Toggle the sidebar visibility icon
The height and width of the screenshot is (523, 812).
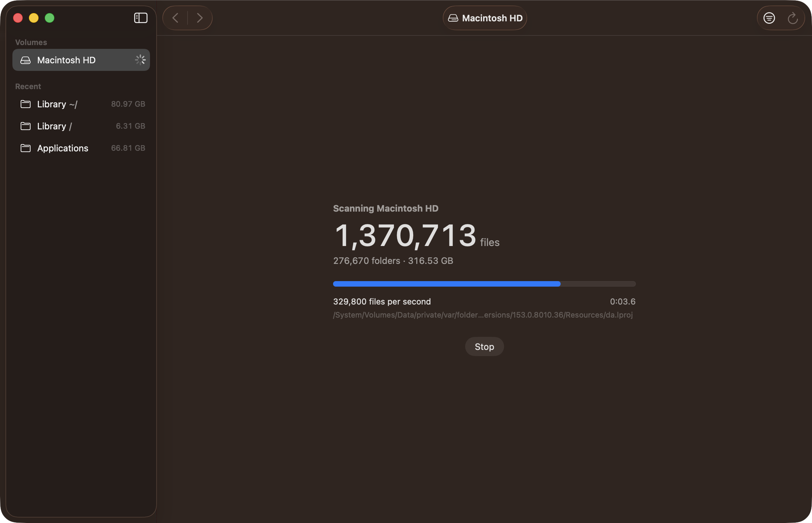click(x=140, y=18)
